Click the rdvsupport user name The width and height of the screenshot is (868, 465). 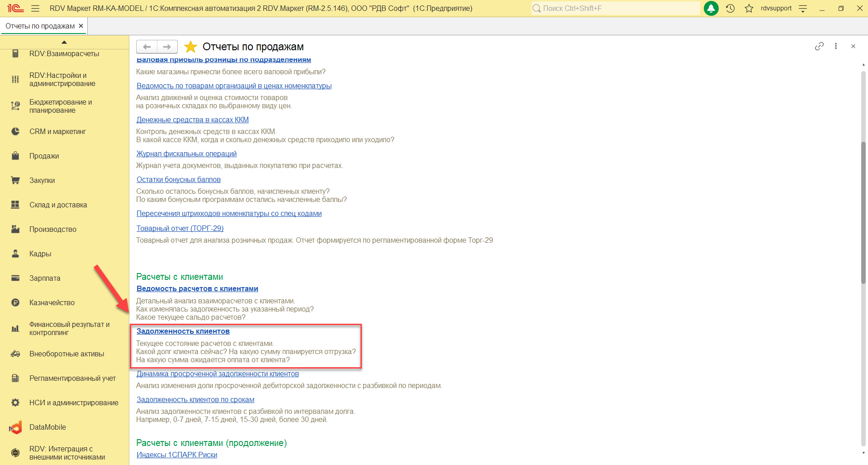[x=776, y=8]
